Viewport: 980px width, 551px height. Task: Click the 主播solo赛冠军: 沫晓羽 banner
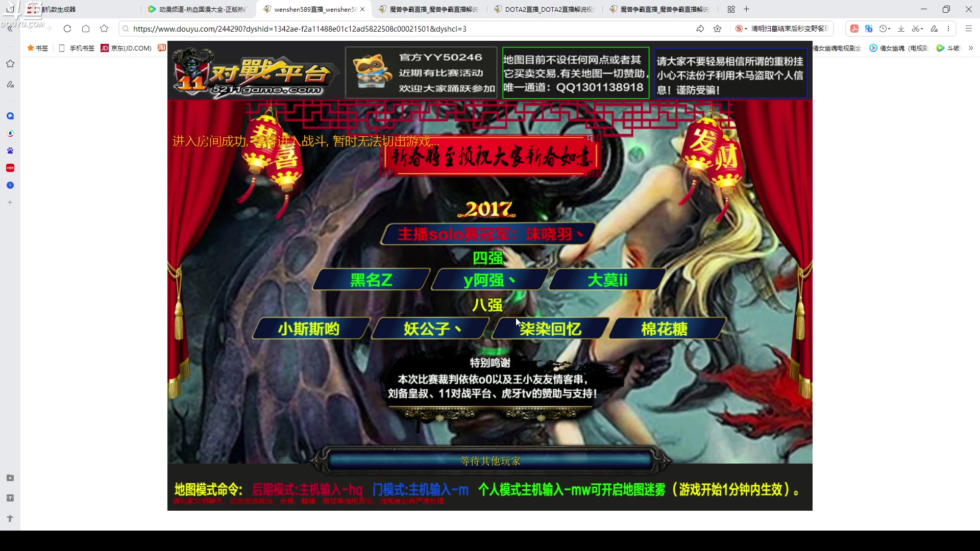[488, 234]
